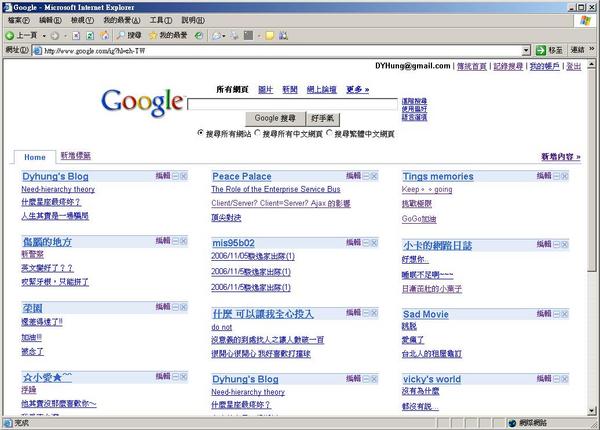Open the Forward button dropdown arrow
Screen dimensions: 600x430
coord(65,36)
